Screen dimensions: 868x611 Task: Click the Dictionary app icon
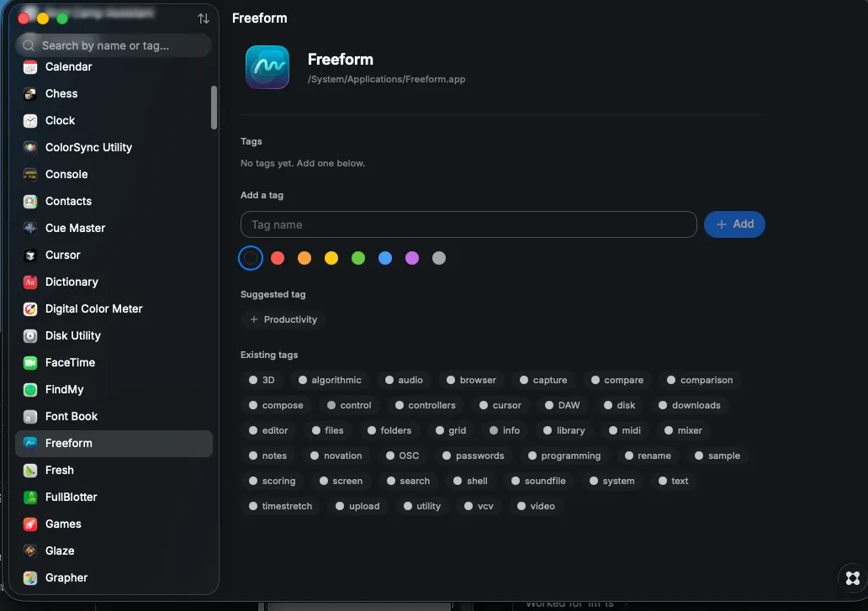(30, 282)
